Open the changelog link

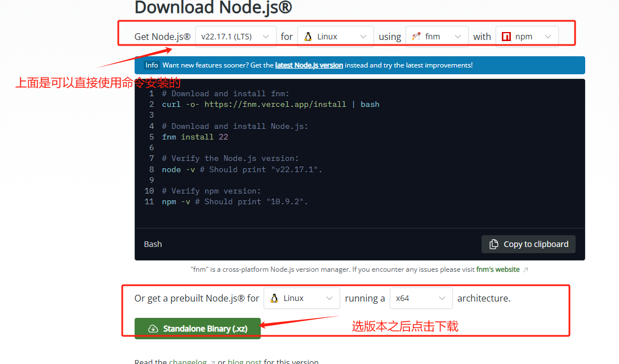(188, 361)
